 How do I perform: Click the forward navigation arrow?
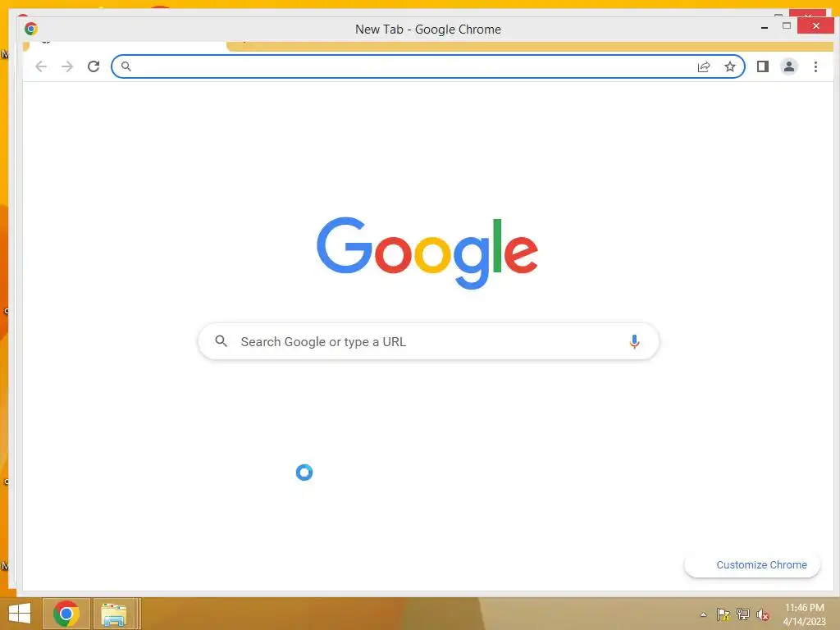coord(67,66)
